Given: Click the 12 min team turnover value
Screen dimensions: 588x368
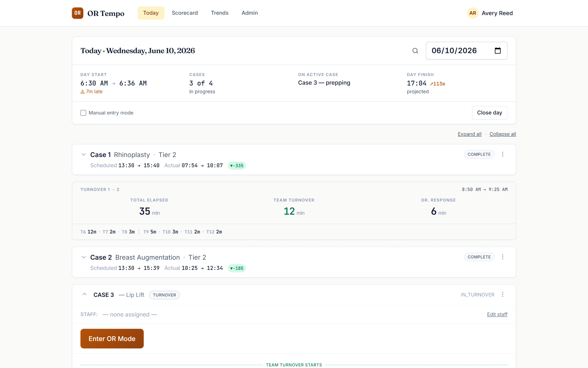Looking at the screenshot, I should pyautogui.click(x=294, y=211).
